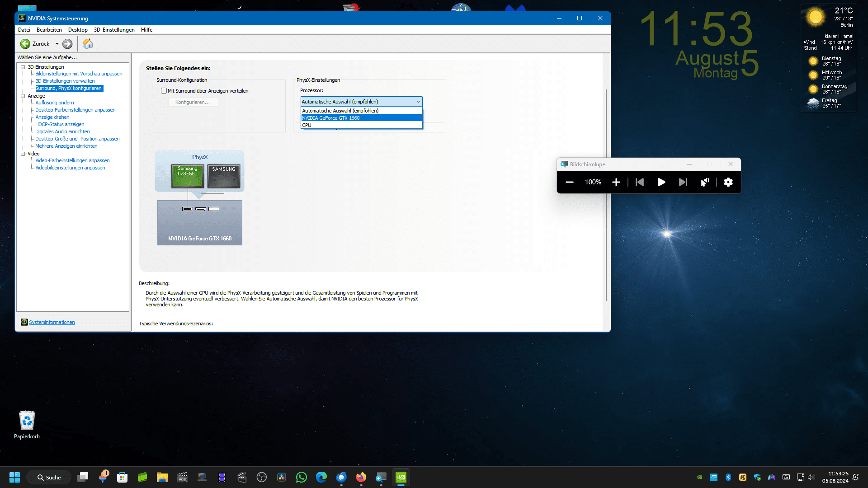The width and height of the screenshot is (868, 488).
Task: Open MPC-BE player from taskbar
Action: (182, 477)
